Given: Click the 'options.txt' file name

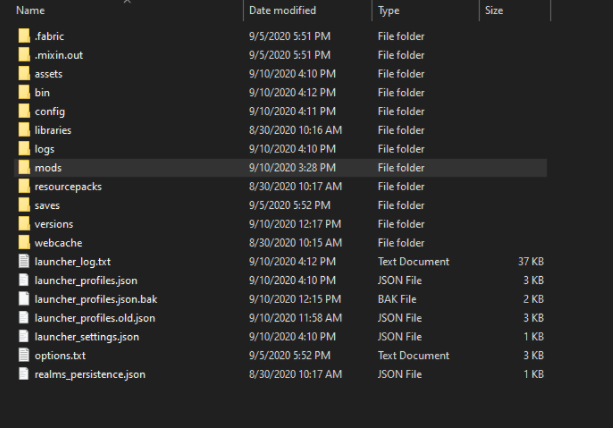Looking at the screenshot, I should [x=60, y=356].
